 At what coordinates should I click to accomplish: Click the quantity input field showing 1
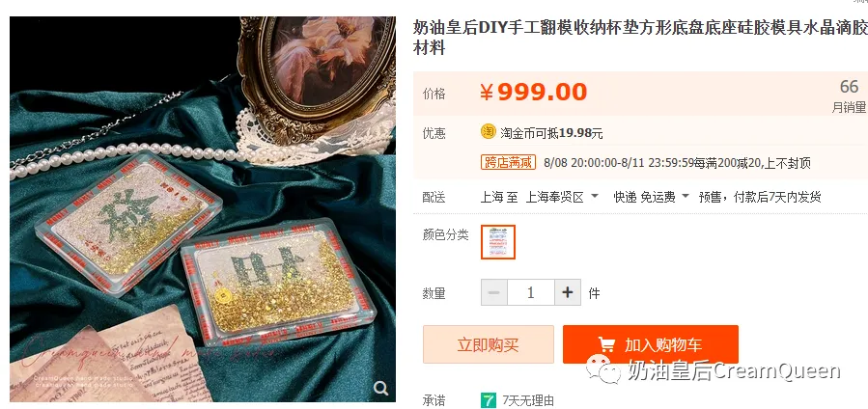click(531, 292)
